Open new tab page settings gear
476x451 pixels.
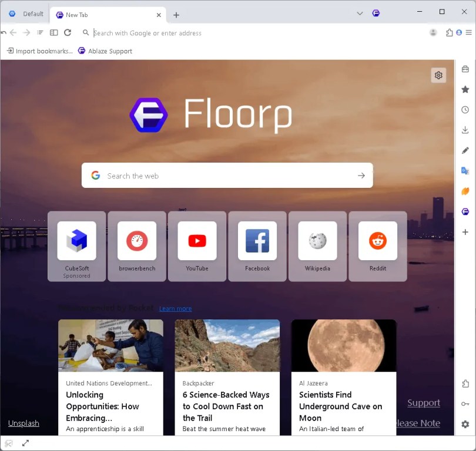point(438,75)
